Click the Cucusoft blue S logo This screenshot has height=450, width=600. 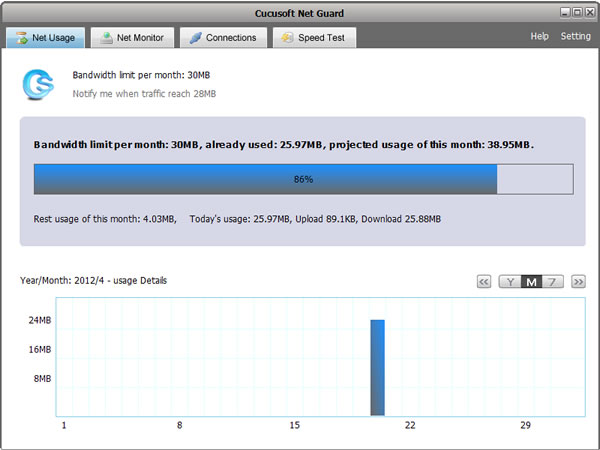pyautogui.click(x=38, y=84)
